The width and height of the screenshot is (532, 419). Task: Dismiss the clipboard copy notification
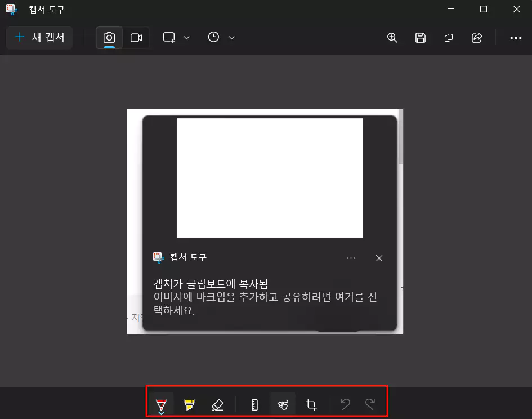tap(379, 258)
